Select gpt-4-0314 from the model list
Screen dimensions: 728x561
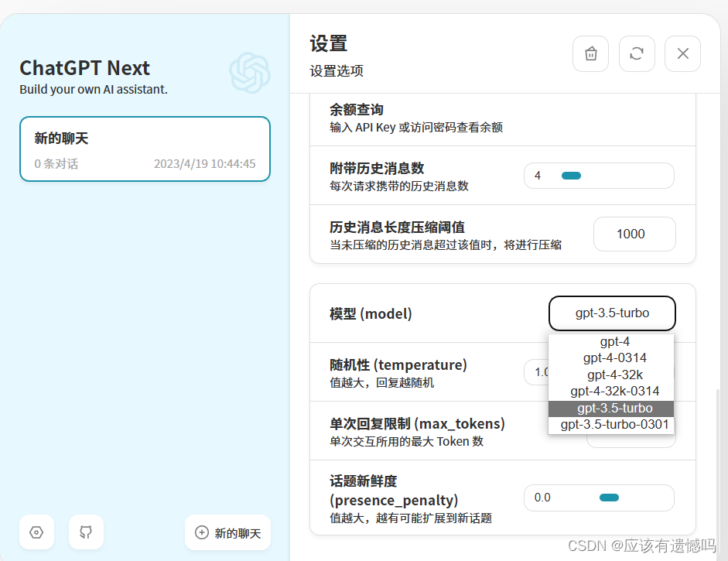click(611, 358)
